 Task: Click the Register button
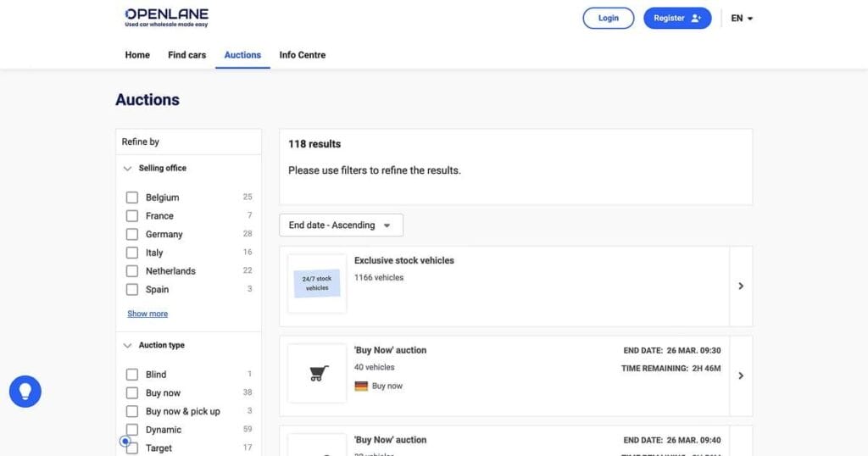click(x=676, y=18)
